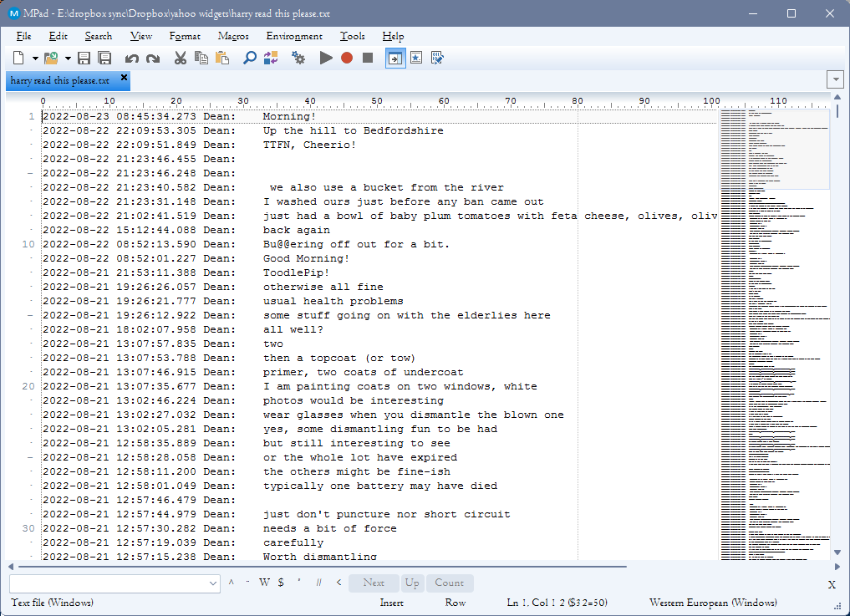Click the document minimap on the right
Screen dimensions: 850x616
coord(773,334)
